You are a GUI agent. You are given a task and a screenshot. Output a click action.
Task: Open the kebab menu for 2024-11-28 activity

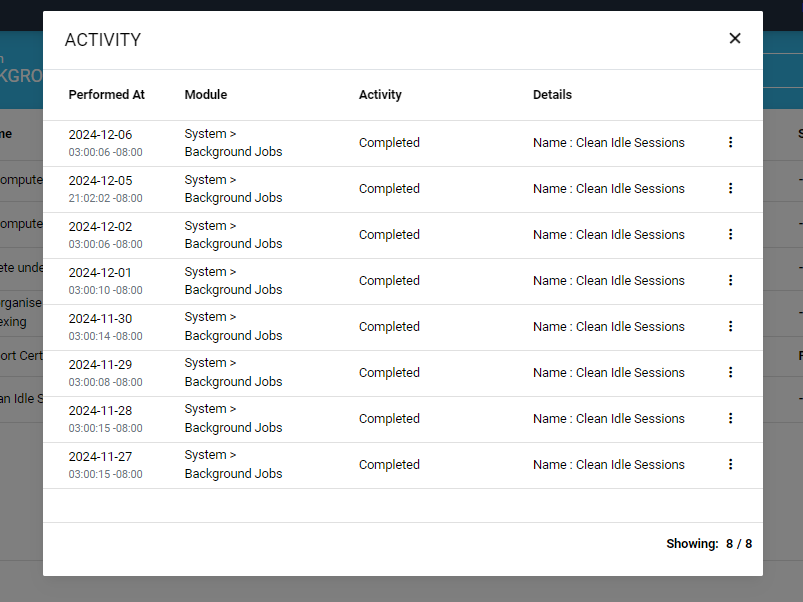730,419
